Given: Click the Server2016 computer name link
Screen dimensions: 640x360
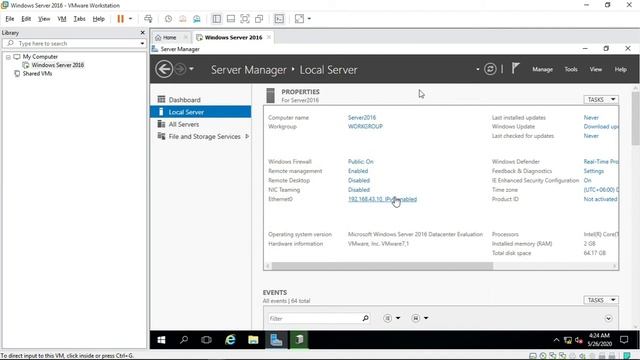Looking at the screenshot, I should pyautogui.click(x=362, y=118).
